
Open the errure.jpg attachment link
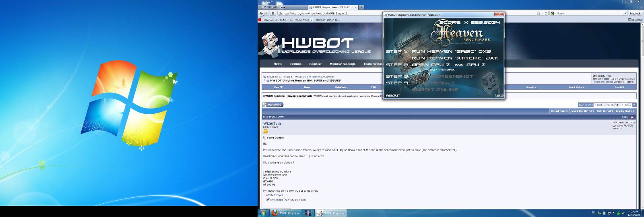[277, 200]
